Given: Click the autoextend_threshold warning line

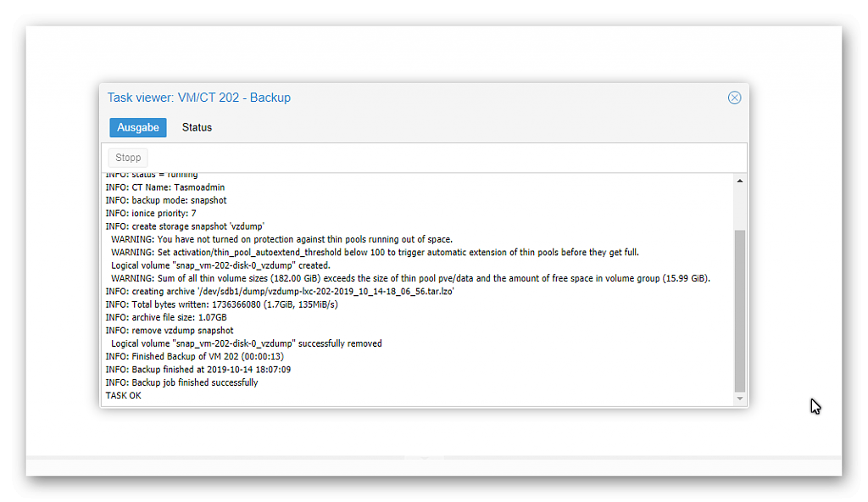Looking at the screenshot, I should (375, 252).
